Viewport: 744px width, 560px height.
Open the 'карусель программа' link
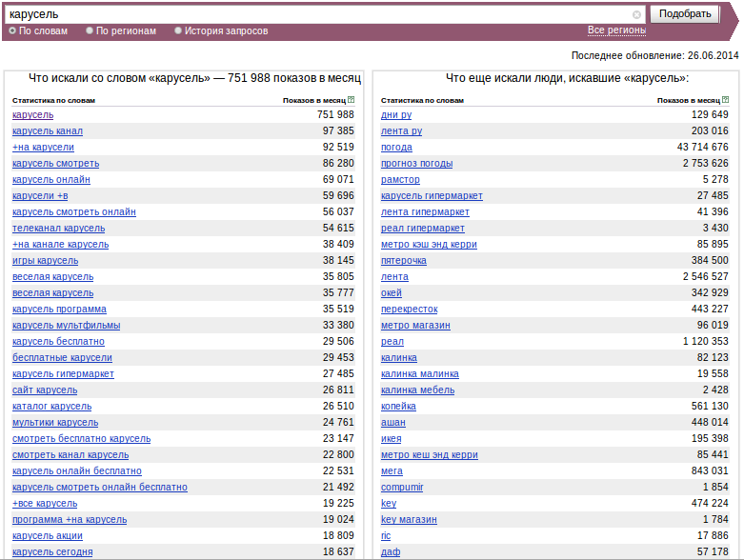tap(59, 309)
